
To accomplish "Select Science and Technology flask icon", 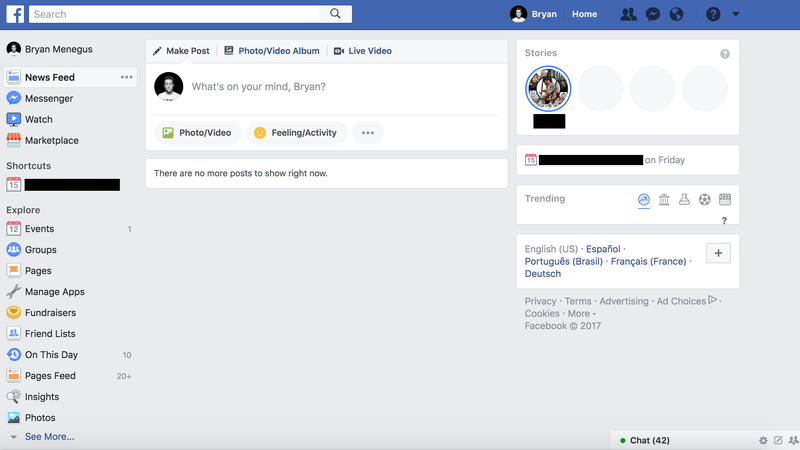I will click(x=684, y=199).
